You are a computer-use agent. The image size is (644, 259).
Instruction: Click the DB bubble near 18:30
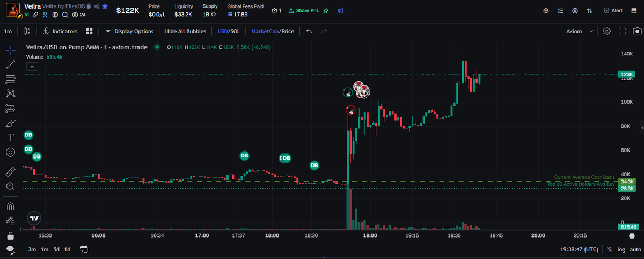point(314,166)
